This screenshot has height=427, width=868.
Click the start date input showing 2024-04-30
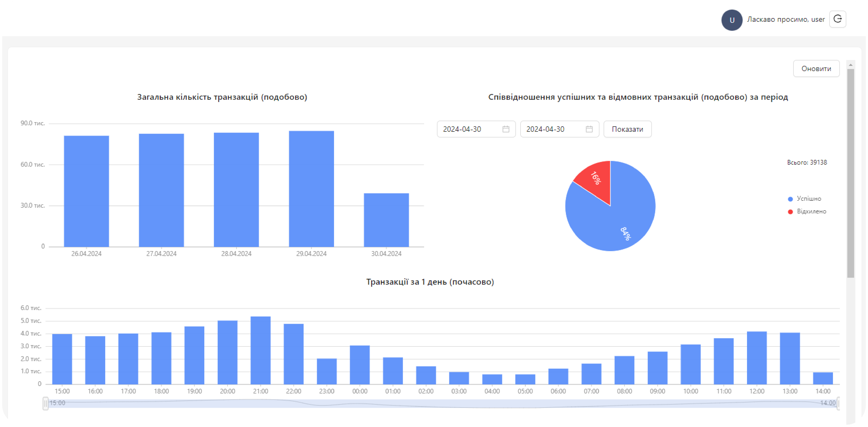coord(468,129)
